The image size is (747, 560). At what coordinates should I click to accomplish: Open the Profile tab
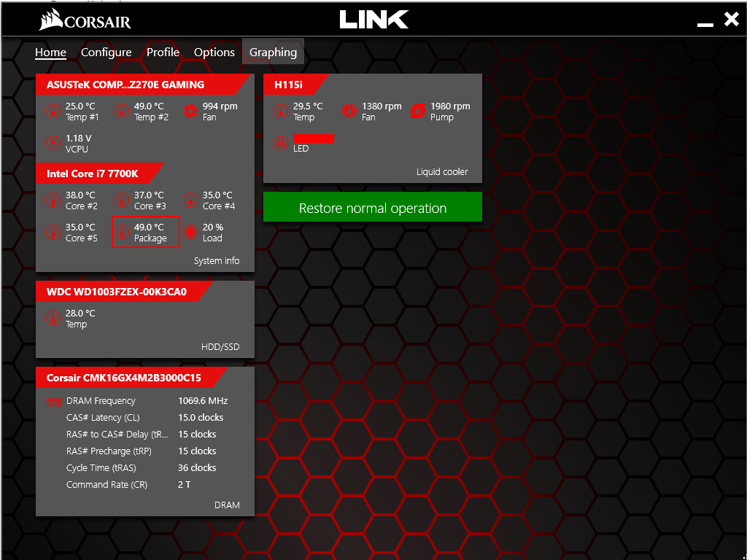coord(163,52)
